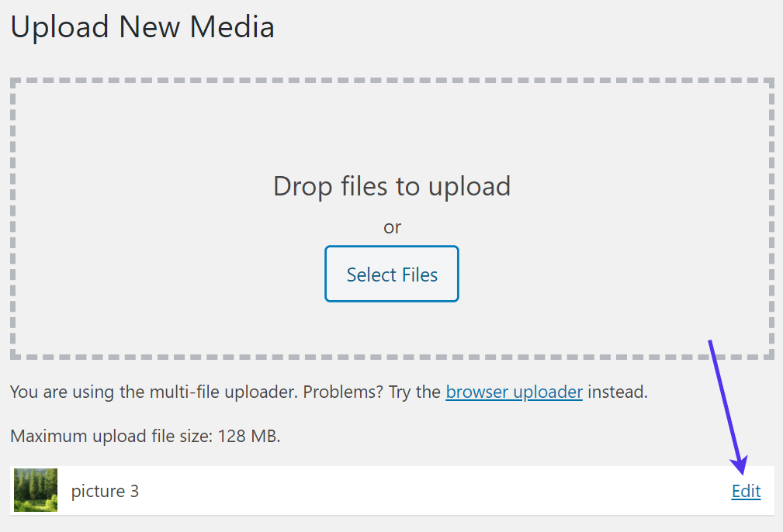Select the forest image thumbnail
The image size is (783, 532).
tap(36, 490)
